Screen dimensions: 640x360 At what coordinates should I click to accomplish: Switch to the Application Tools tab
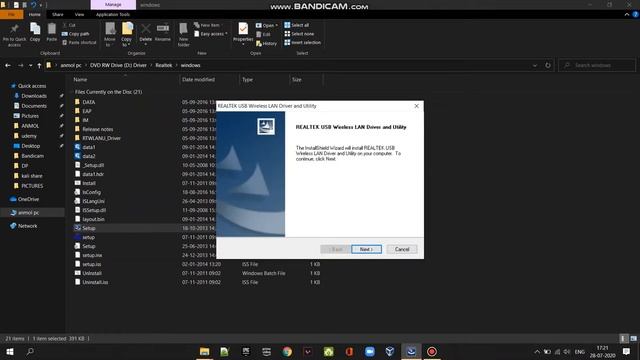(113, 15)
